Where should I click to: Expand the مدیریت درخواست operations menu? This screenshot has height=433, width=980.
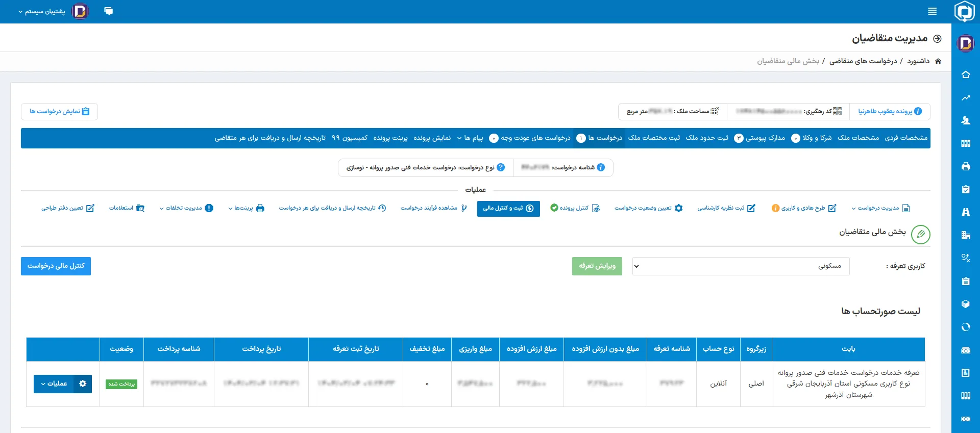pyautogui.click(x=880, y=208)
